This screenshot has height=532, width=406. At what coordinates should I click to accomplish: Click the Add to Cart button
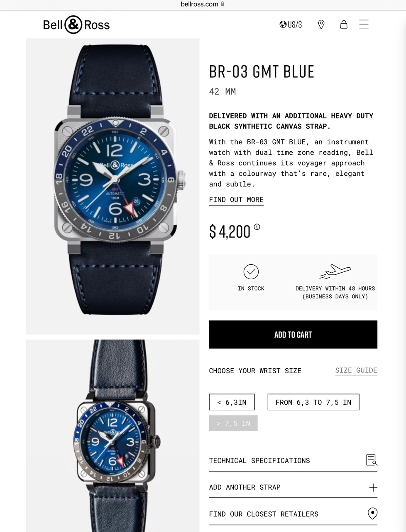293,335
